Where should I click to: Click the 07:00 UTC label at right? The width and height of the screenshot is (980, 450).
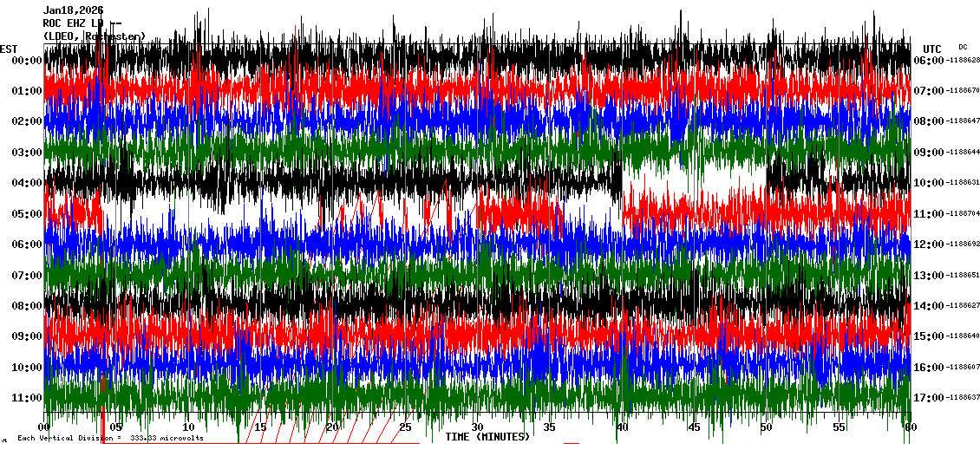(x=929, y=91)
